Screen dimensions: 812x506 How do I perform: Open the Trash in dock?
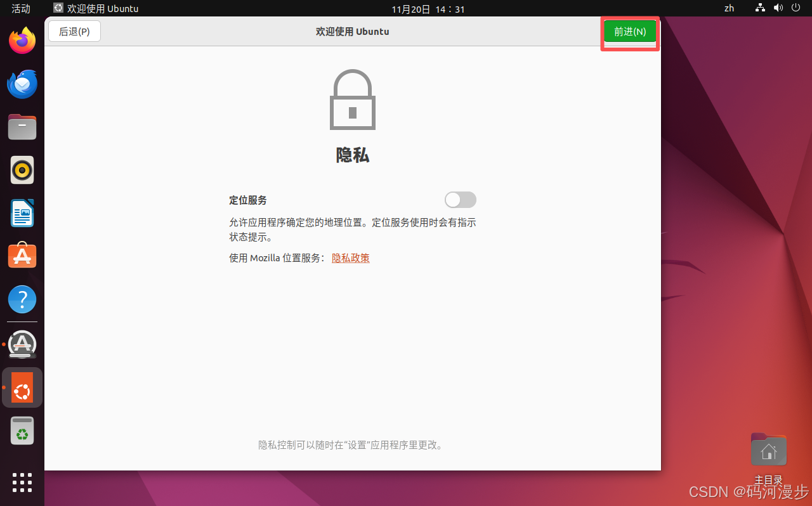click(x=22, y=431)
